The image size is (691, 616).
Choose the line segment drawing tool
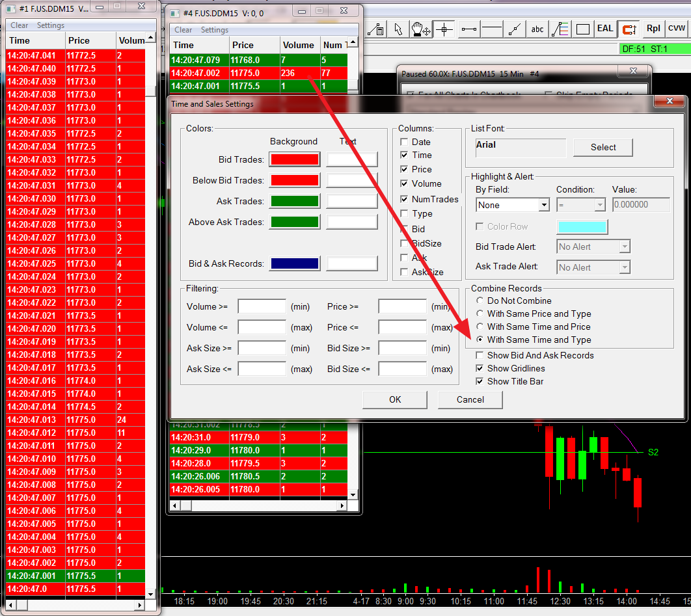(468, 29)
